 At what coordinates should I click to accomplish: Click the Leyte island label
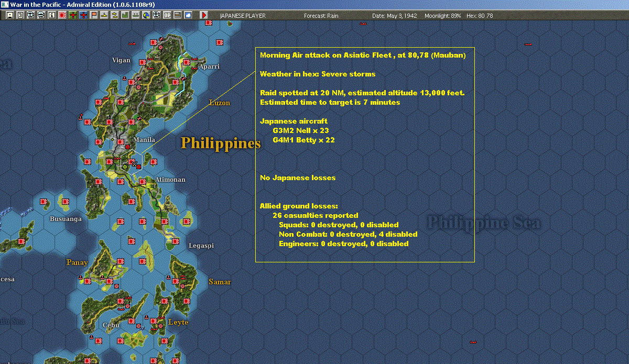click(x=178, y=322)
